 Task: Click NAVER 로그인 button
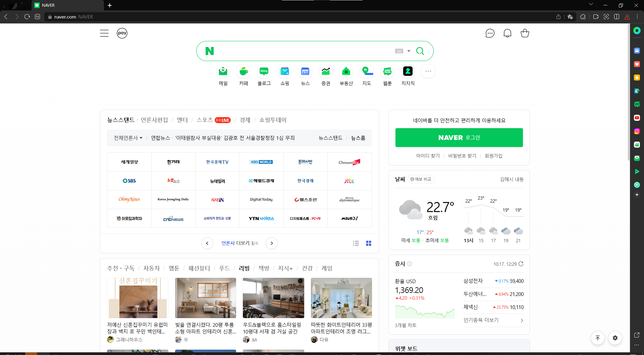(459, 138)
